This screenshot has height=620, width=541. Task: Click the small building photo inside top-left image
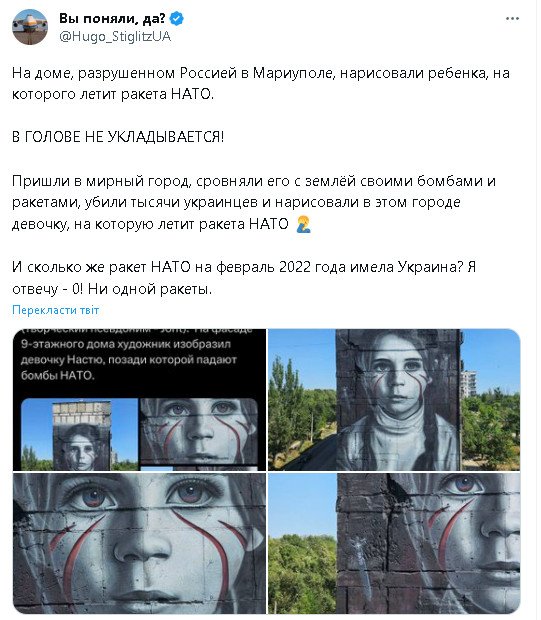click(x=79, y=435)
